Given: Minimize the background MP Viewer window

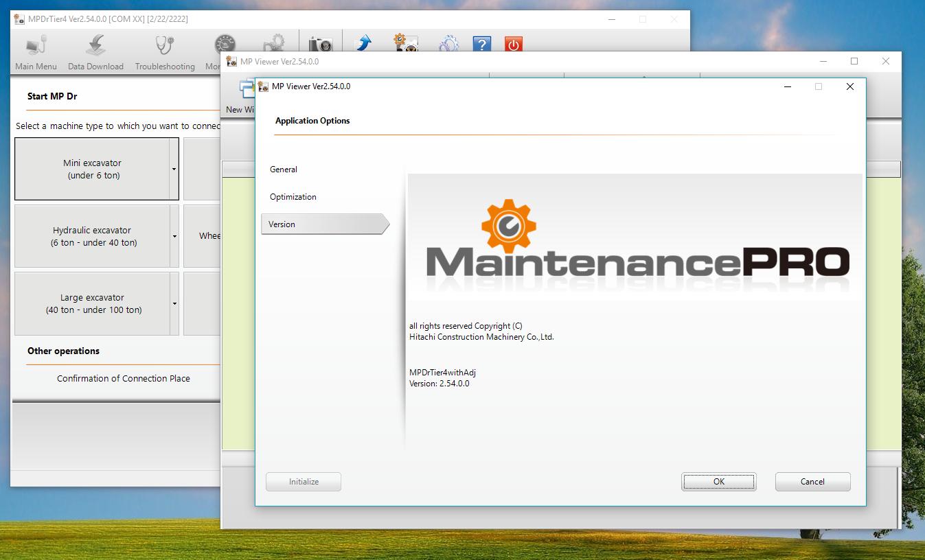Looking at the screenshot, I should [823, 61].
